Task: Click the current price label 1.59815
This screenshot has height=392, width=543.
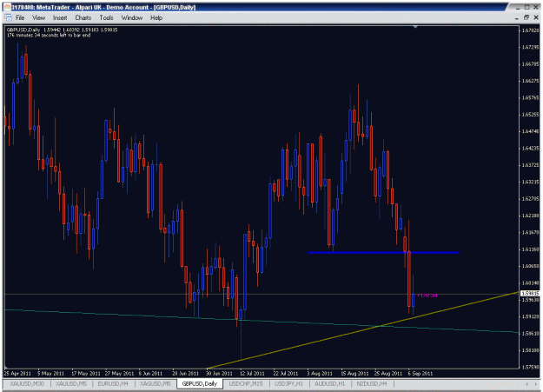Action: (531, 293)
